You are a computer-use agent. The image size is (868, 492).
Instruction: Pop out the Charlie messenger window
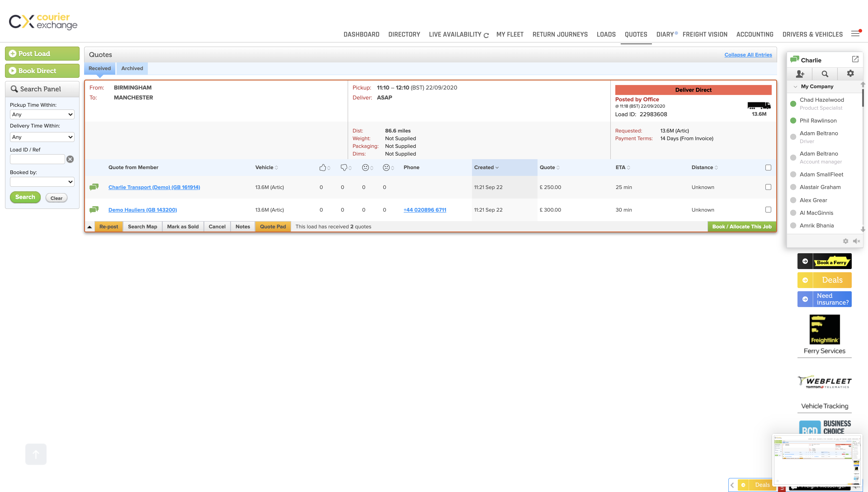pos(855,59)
